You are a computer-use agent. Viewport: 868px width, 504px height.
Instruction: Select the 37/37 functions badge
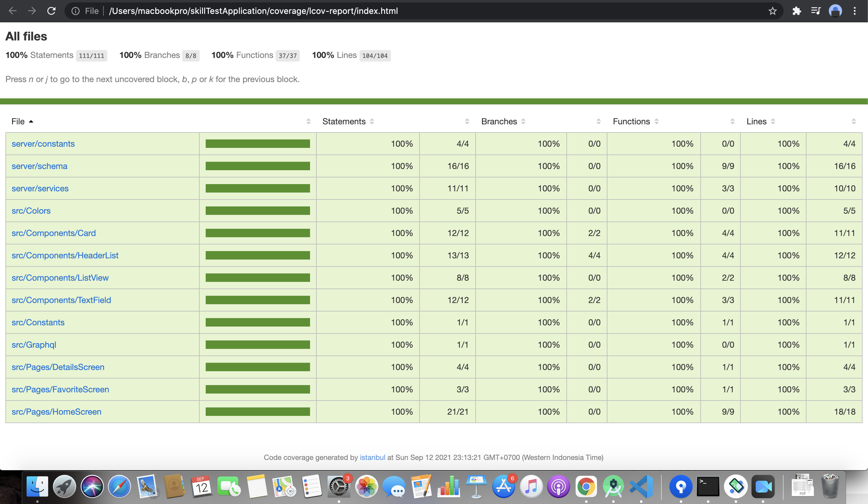287,56
